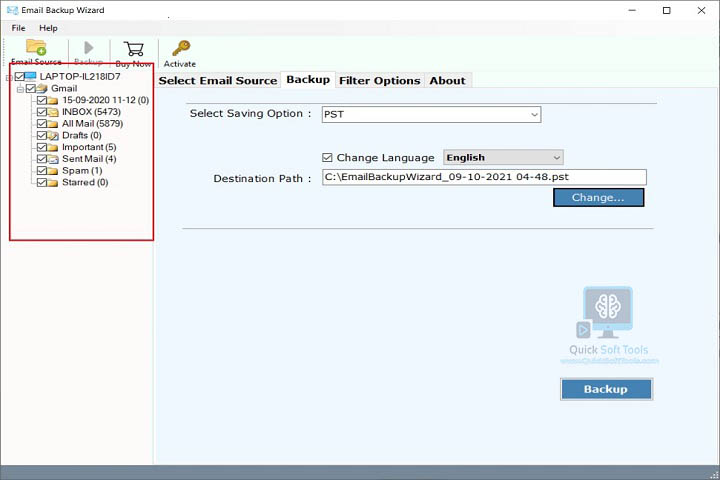Click the 15-09-2020 11-12 folder icon

point(53,100)
